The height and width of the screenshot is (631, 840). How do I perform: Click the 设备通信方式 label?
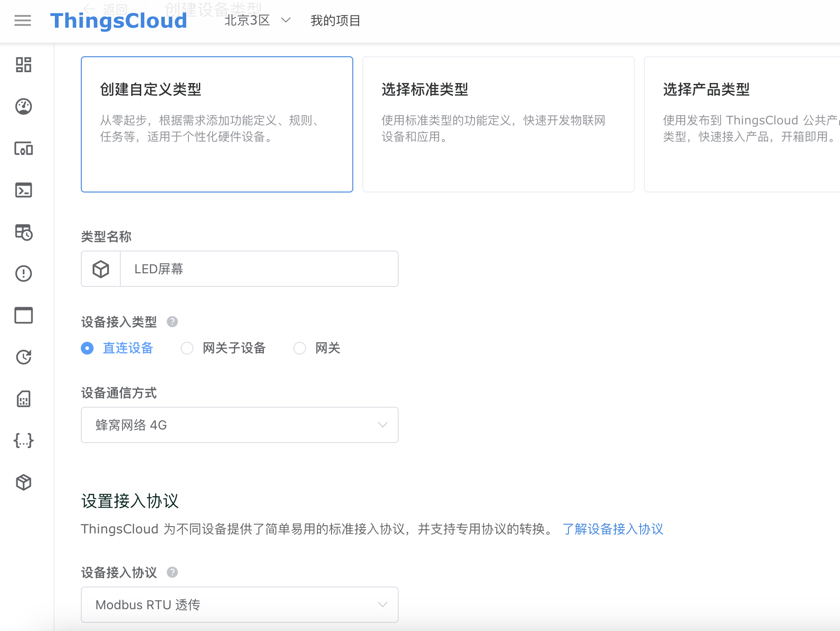point(119,393)
